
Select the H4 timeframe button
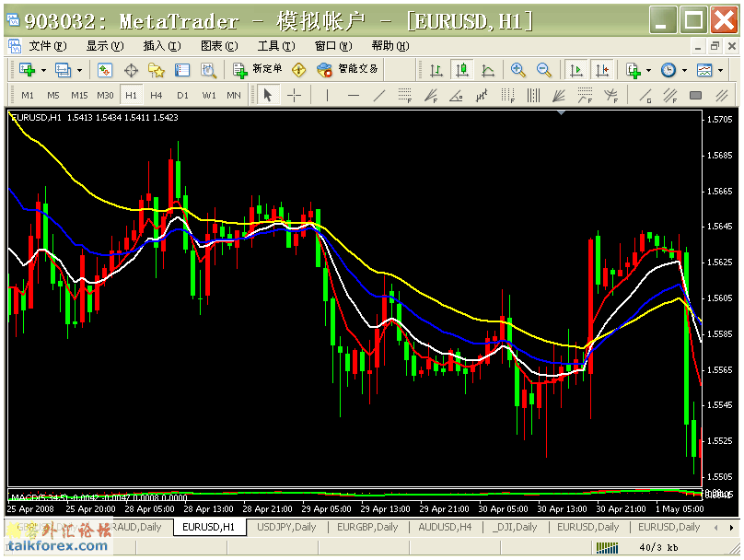coord(157,95)
